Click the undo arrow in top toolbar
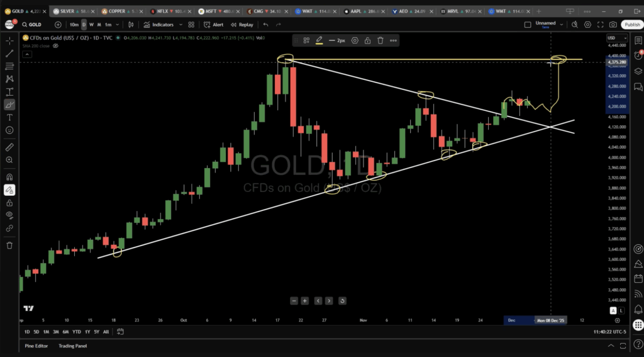Image resolution: width=644 pixels, height=357 pixels. [x=265, y=25]
